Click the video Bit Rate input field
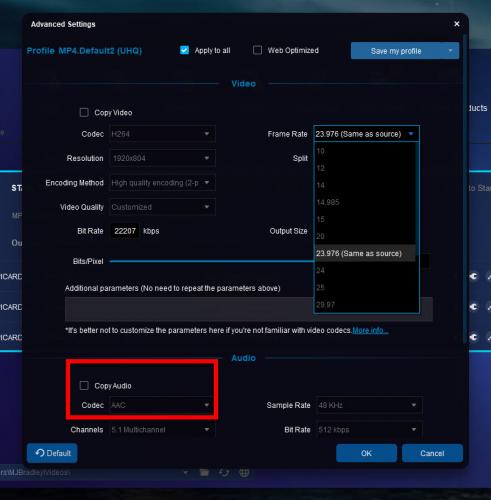Viewport: 491px width, 500px height. click(125, 231)
